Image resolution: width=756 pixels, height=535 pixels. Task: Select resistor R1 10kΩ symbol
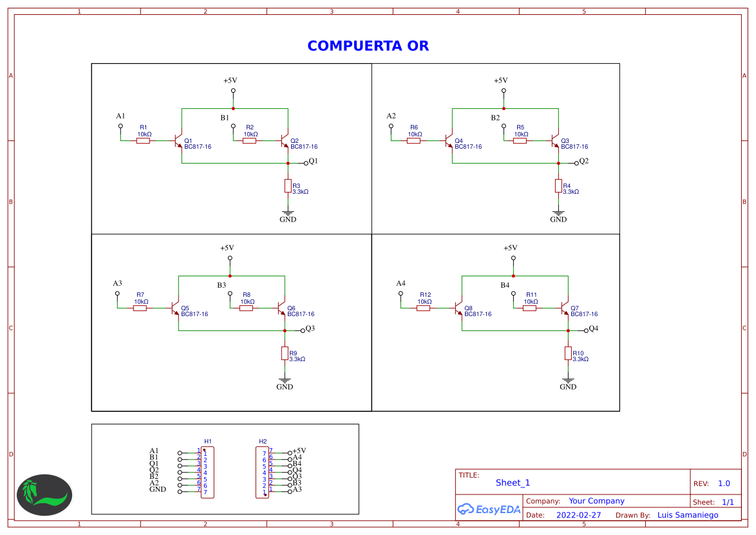click(x=142, y=140)
